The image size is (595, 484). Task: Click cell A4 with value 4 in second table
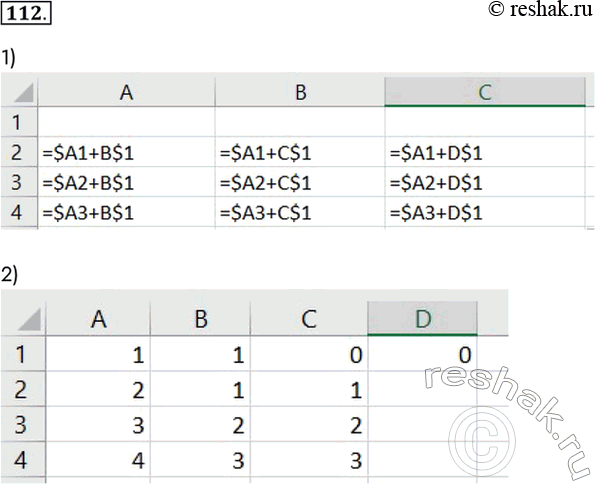pos(98,460)
